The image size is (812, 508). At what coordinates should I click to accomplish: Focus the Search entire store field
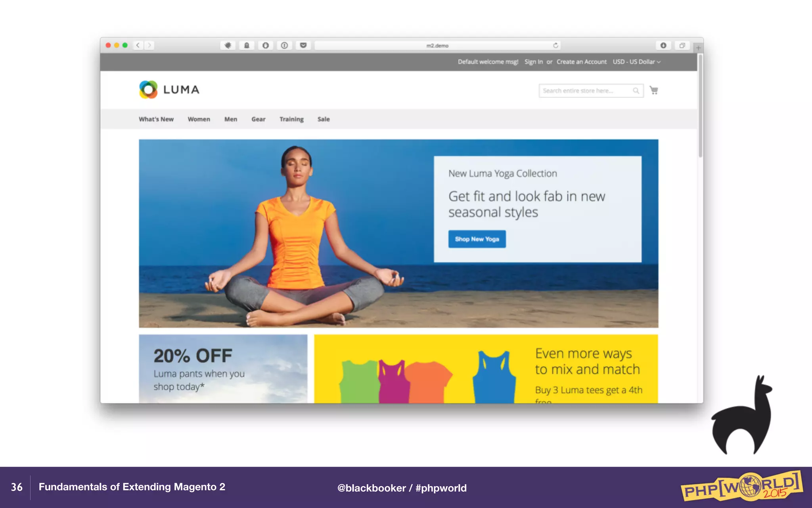(591, 90)
